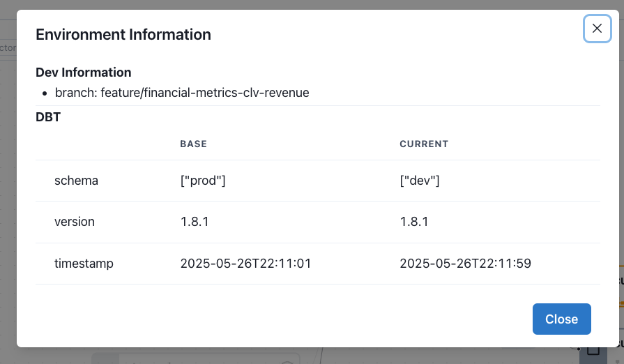Dismiss the dialog with the X icon
This screenshot has width=624, height=364.
597,29
